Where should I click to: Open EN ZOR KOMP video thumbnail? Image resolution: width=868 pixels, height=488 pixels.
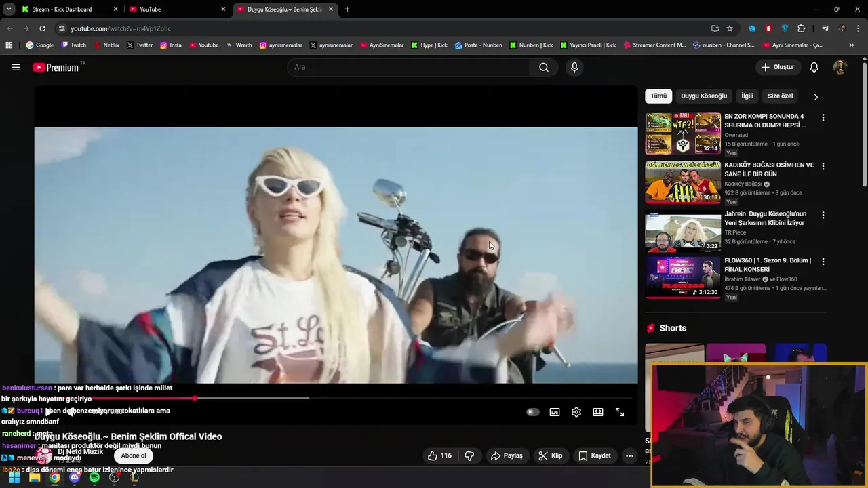pos(683,134)
